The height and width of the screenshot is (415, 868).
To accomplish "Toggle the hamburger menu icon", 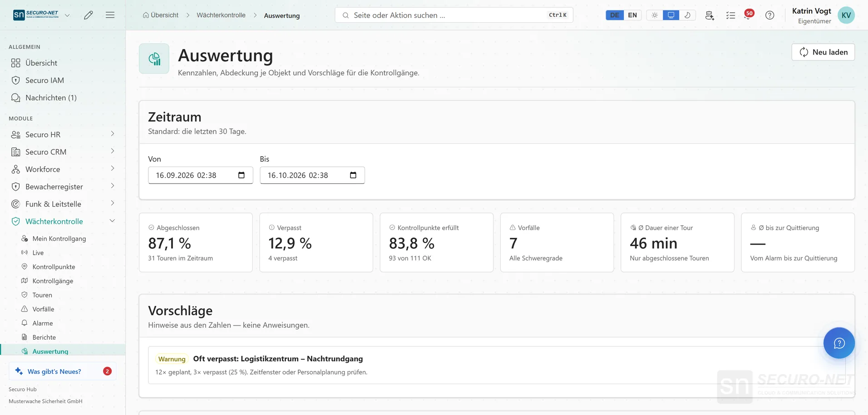I will [110, 15].
